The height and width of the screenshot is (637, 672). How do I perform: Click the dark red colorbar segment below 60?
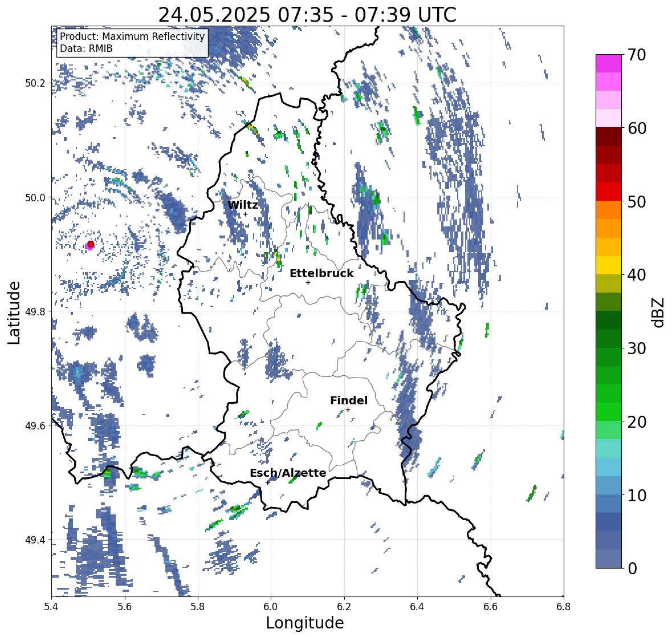(609, 137)
